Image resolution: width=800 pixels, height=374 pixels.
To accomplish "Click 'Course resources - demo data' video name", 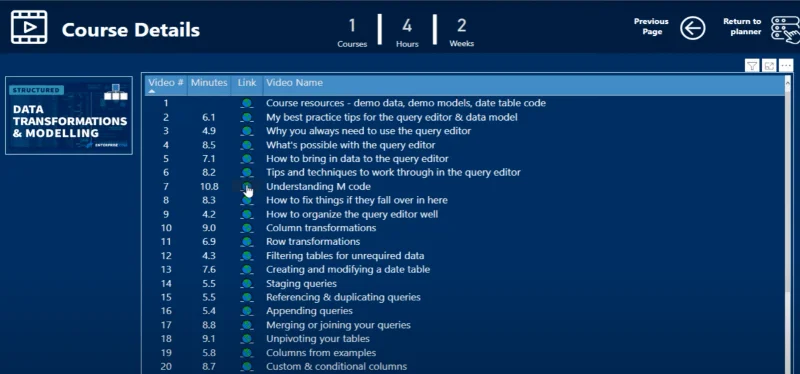I will pos(406,103).
